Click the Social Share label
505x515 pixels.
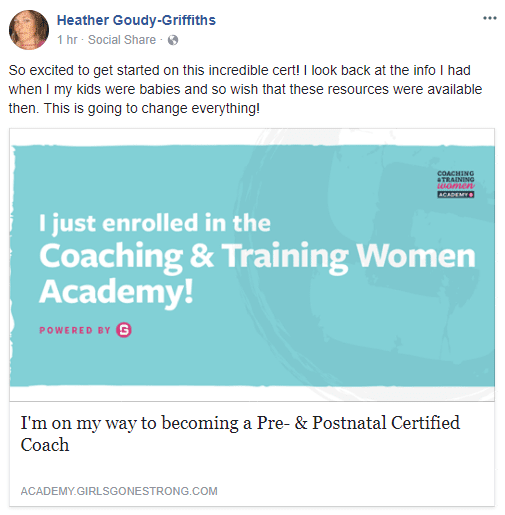click(x=122, y=40)
